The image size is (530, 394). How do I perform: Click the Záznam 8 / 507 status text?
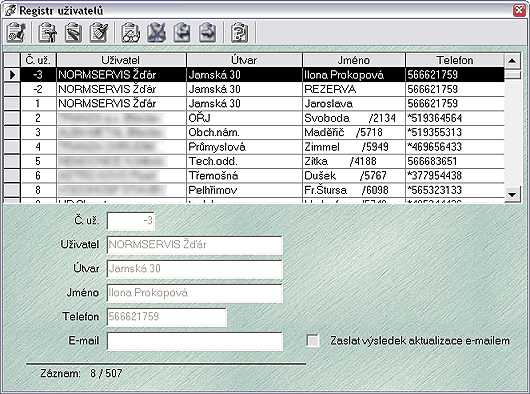pyautogui.click(x=81, y=373)
